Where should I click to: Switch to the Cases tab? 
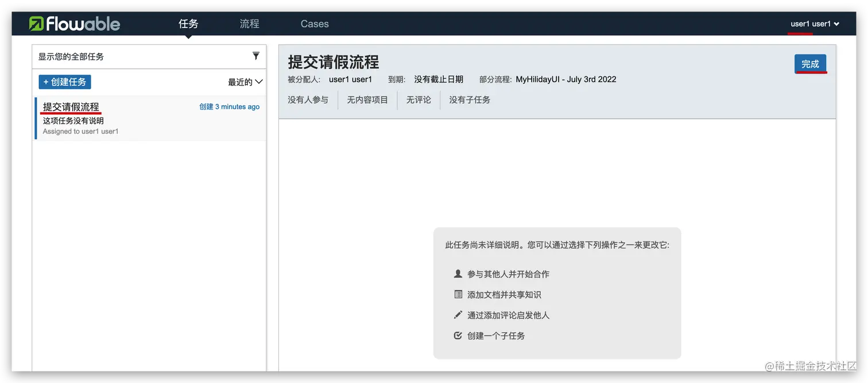pos(315,24)
